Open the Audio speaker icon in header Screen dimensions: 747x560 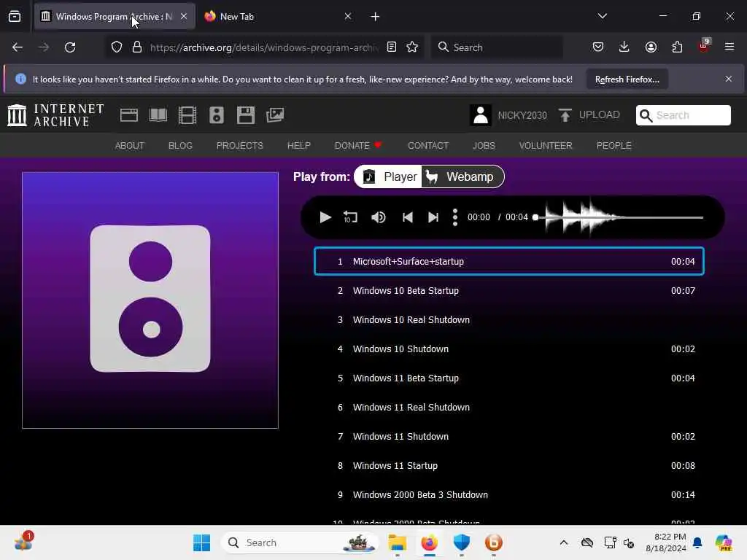click(x=216, y=115)
